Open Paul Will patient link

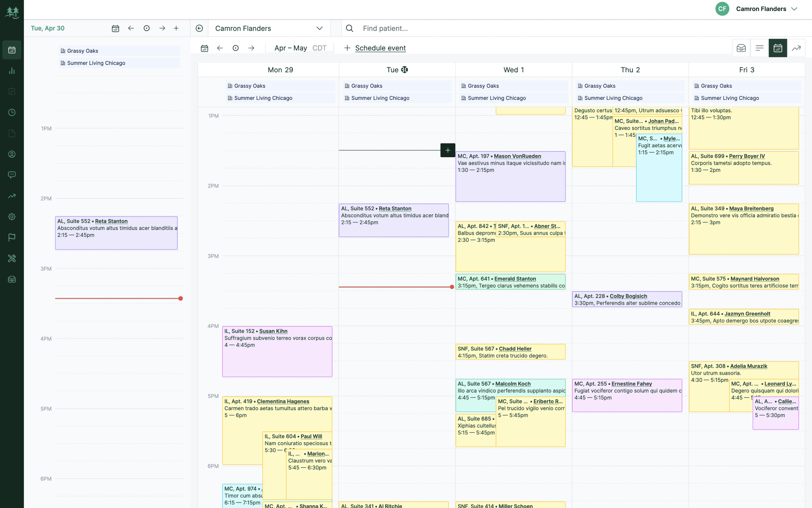click(x=311, y=436)
